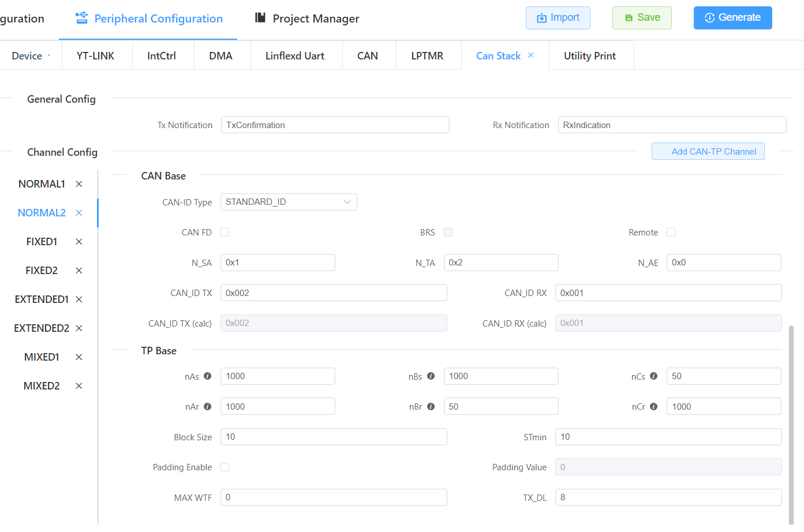Delete the FIXED1 channel using X icon

[79, 242]
